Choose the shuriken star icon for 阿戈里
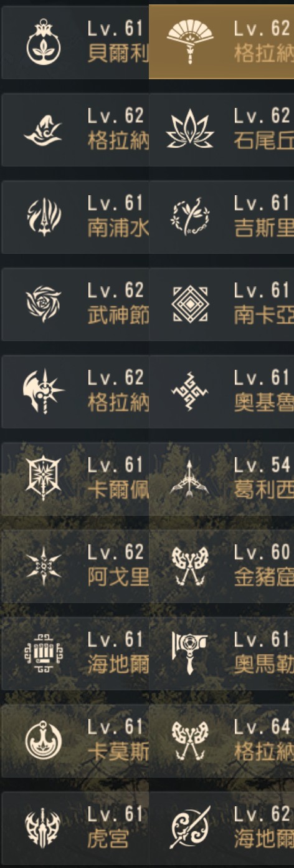 (44, 566)
